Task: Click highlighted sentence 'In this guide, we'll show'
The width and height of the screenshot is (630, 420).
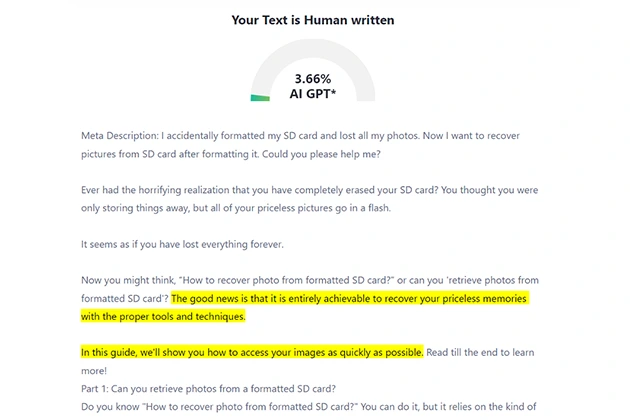Action: click(252, 352)
